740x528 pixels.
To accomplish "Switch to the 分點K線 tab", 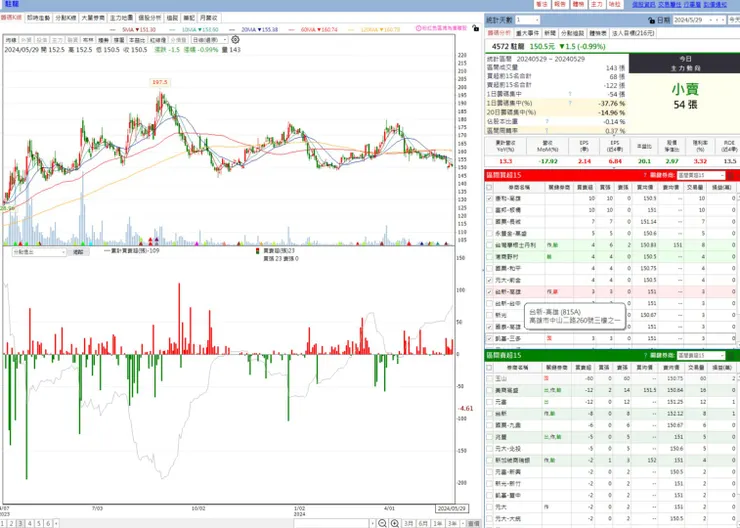I will coord(66,17).
